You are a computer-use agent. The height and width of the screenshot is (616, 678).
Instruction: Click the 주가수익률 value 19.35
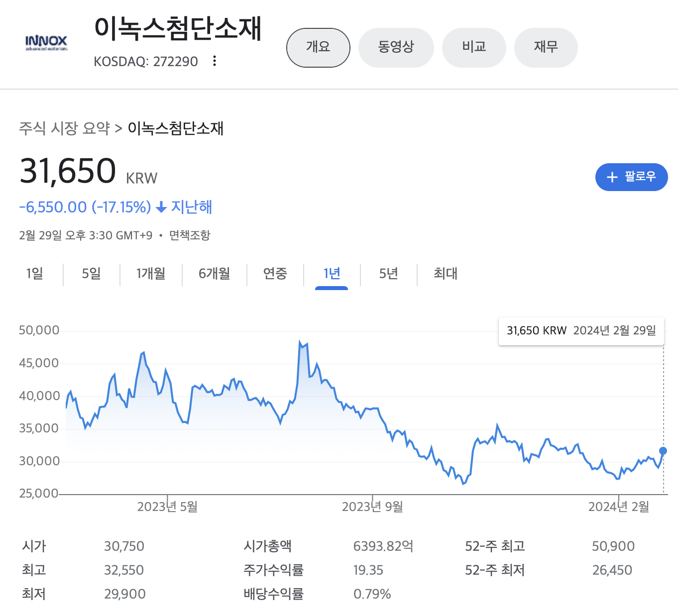click(368, 570)
